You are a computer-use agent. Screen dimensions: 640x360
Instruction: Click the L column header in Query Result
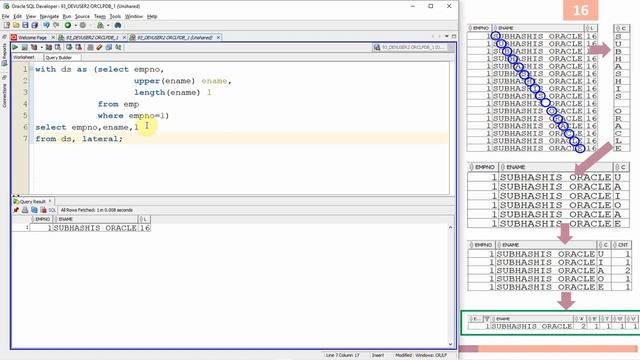click(x=144, y=219)
